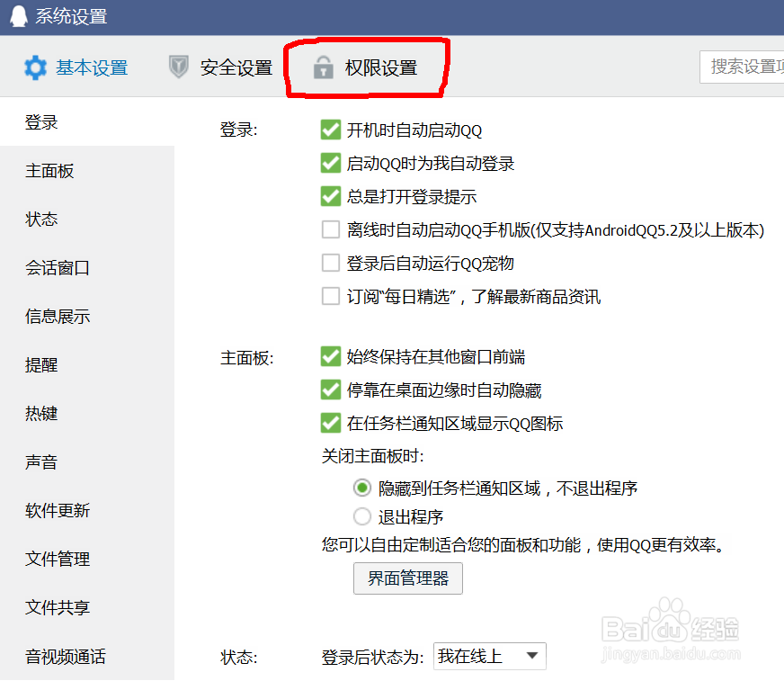Open 提醒 settings in sidebar
The width and height of the screenshot is (784, 681).
pyautogui.click(x=87, y=364)
